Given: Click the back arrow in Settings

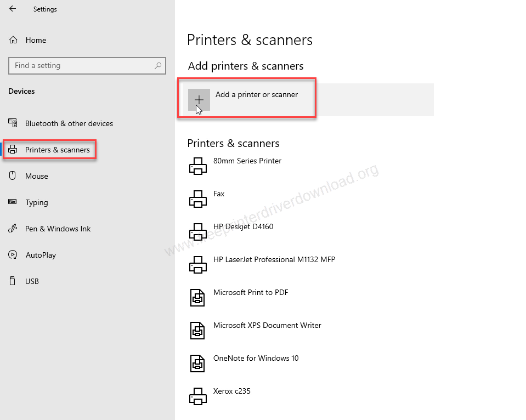Looking at the screenshot, I should pos(13,9).
